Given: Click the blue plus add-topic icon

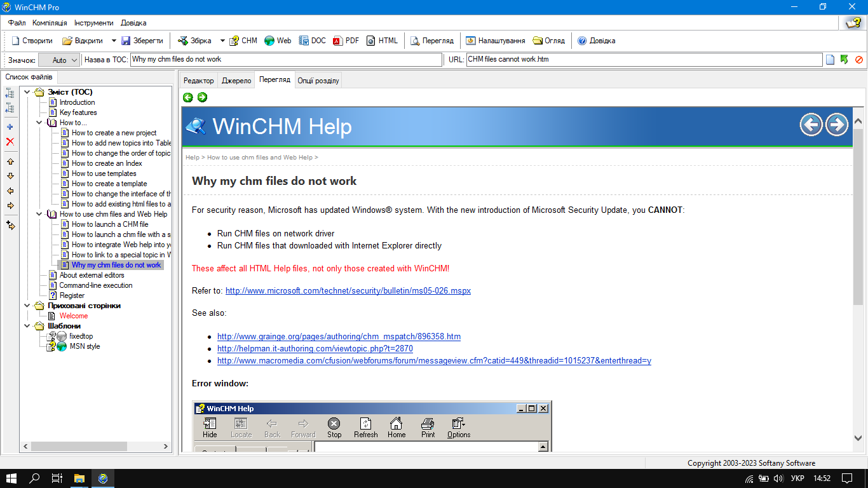Looking at the screenshot, I should tap(10, 127).
